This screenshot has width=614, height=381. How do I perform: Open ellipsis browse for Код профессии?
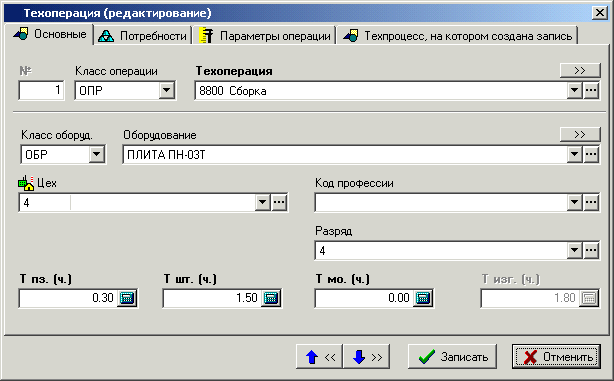[591, 202]
